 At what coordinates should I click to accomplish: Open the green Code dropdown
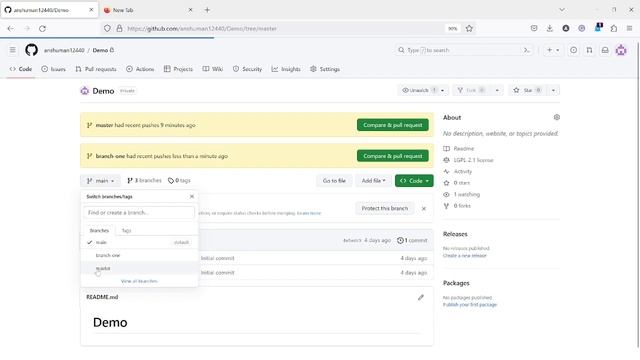coord(414,181)
